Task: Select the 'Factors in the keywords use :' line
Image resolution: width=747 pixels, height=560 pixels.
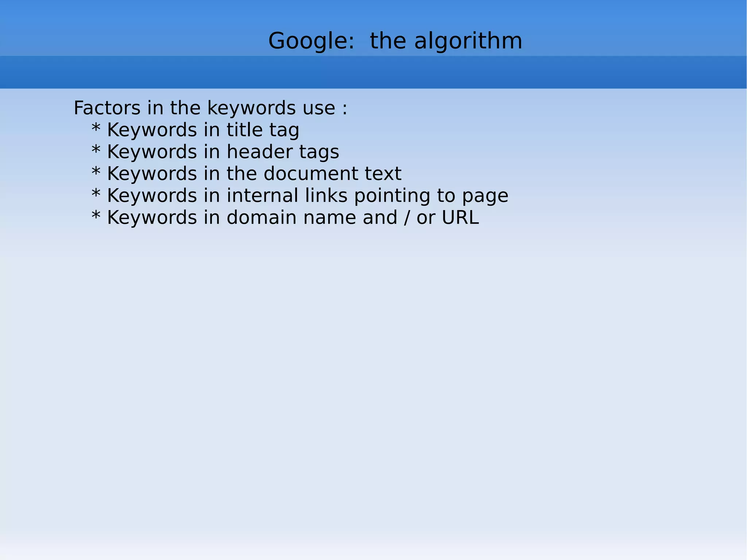Action: point(210,108)
